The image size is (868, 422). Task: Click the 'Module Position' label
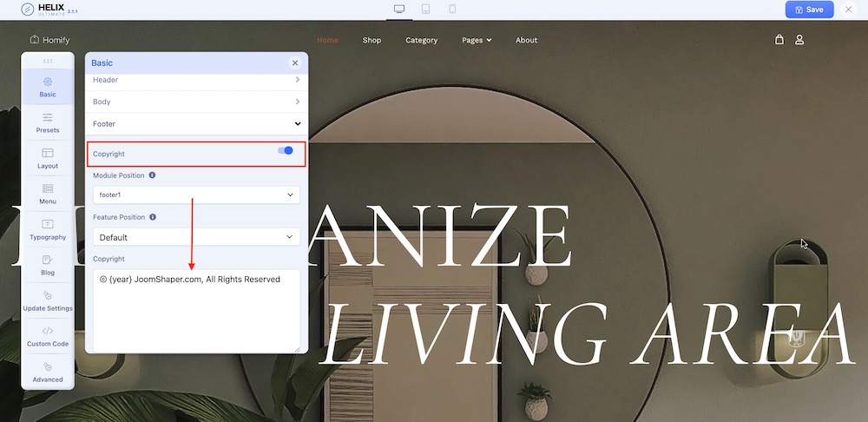[x=118, y=175]
